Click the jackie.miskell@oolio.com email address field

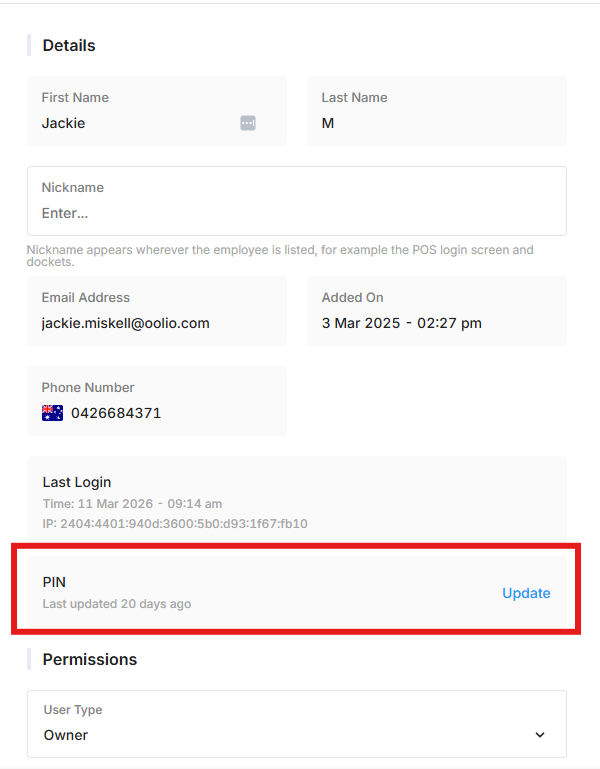[157, 311]
